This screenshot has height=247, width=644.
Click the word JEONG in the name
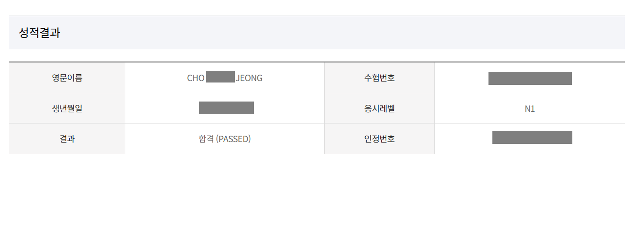point(249,78)
